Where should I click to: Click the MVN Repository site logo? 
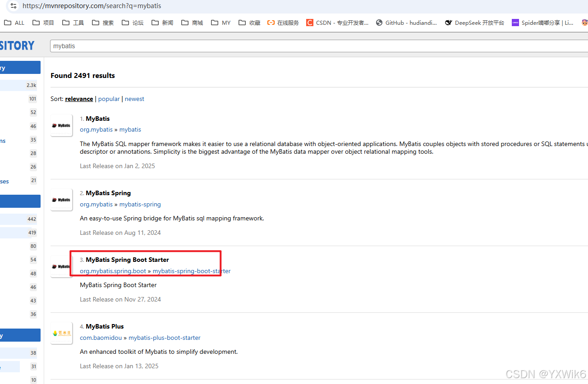coord(17,46)
